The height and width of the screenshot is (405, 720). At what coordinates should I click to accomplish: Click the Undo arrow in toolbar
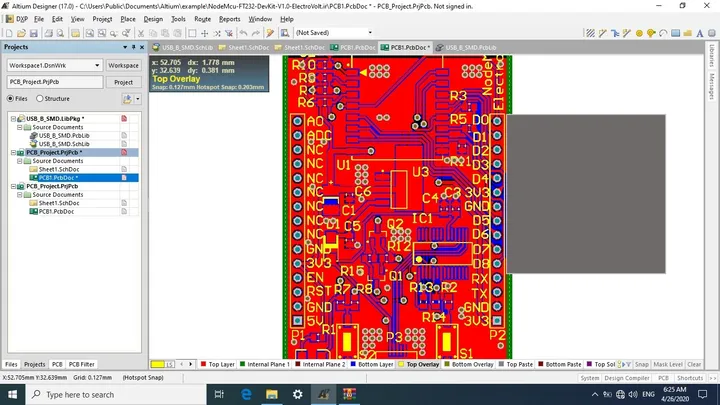pos(243,33)
